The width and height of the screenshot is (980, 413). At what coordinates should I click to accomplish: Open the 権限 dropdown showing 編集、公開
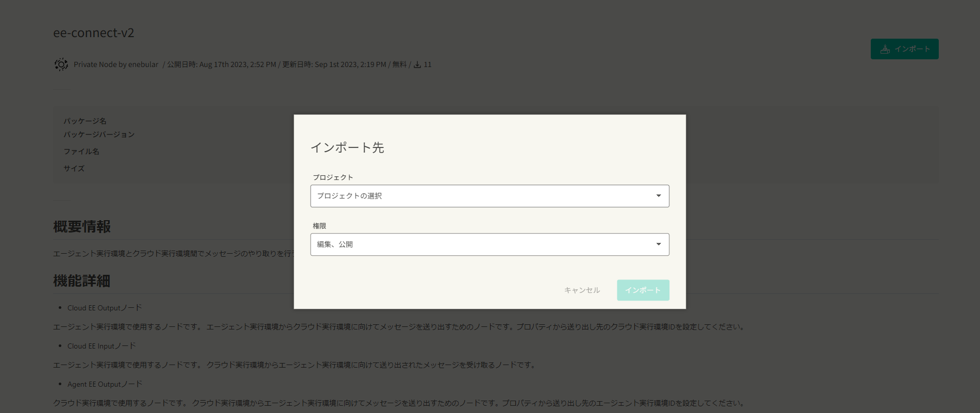click(489, 244)
